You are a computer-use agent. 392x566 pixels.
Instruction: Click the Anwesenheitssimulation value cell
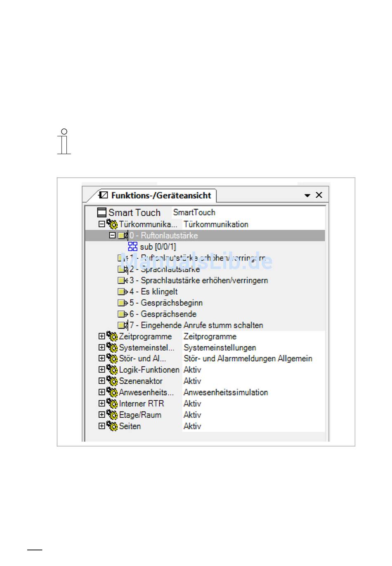tap(226, 392)
